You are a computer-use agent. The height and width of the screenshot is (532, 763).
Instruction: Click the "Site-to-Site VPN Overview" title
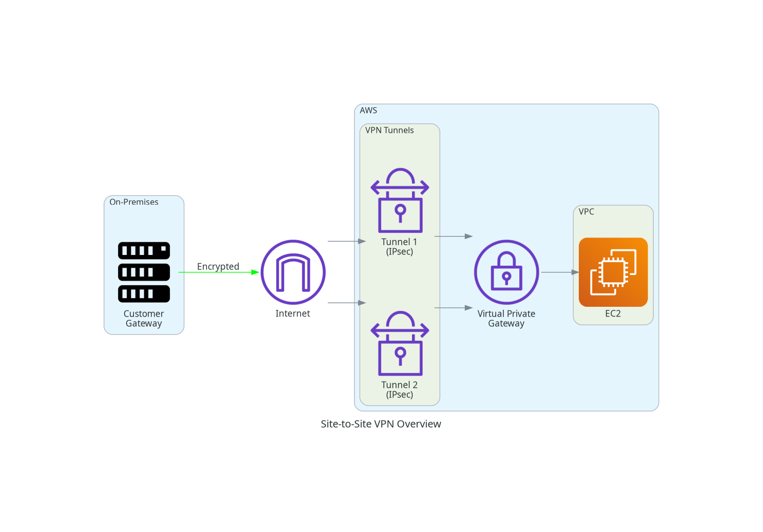click(x=381, y=424)
